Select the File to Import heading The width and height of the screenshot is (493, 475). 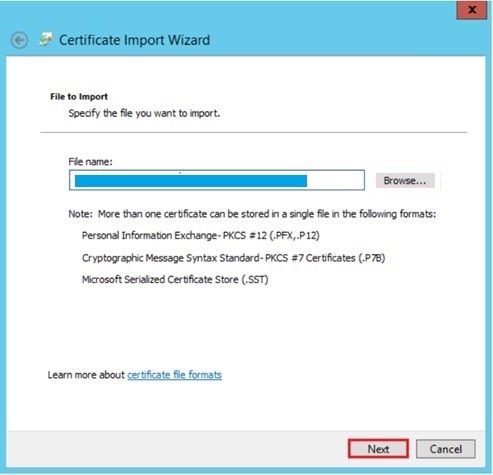pos(79,97)
